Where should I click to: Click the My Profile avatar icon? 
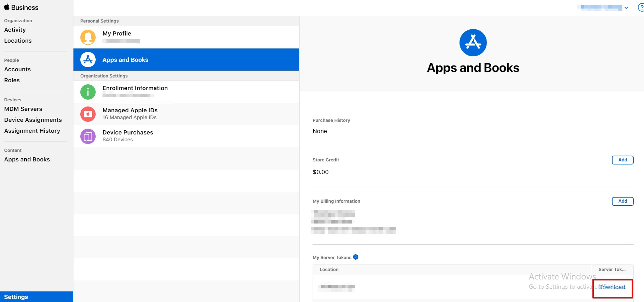click(x=88, y=37)
